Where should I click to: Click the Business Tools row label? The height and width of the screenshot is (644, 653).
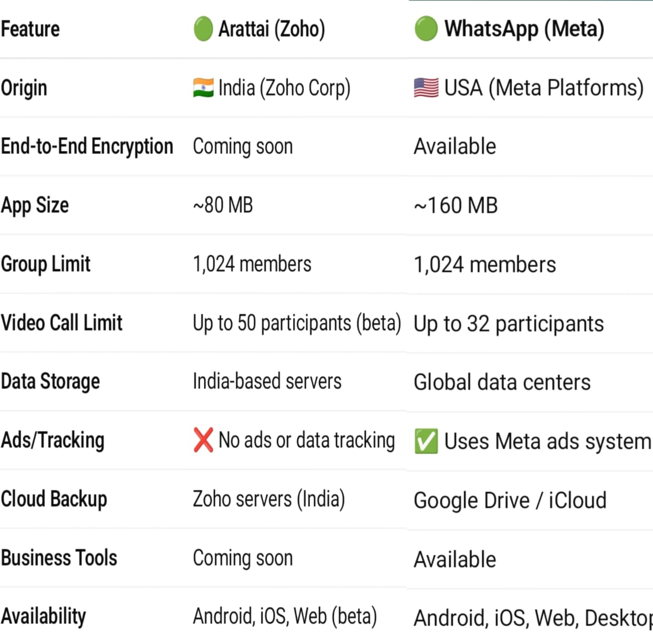click(59, 558)
